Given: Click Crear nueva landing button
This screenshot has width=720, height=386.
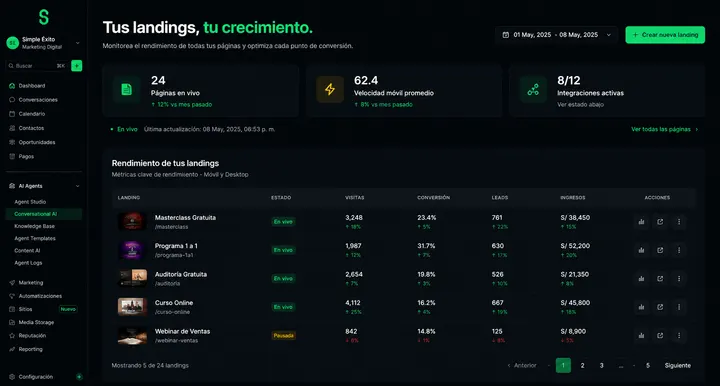Looking at the screenshot, I should (665, 35).
